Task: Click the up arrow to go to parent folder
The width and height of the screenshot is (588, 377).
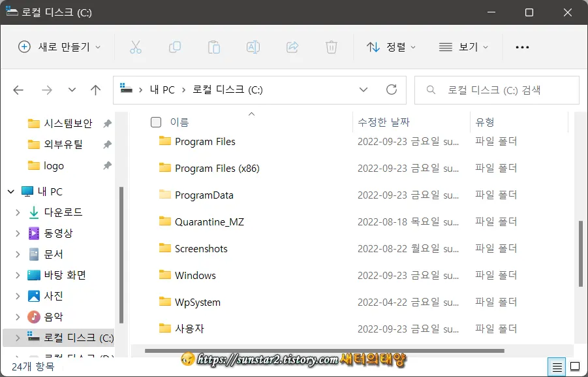Action: (95, 90)
